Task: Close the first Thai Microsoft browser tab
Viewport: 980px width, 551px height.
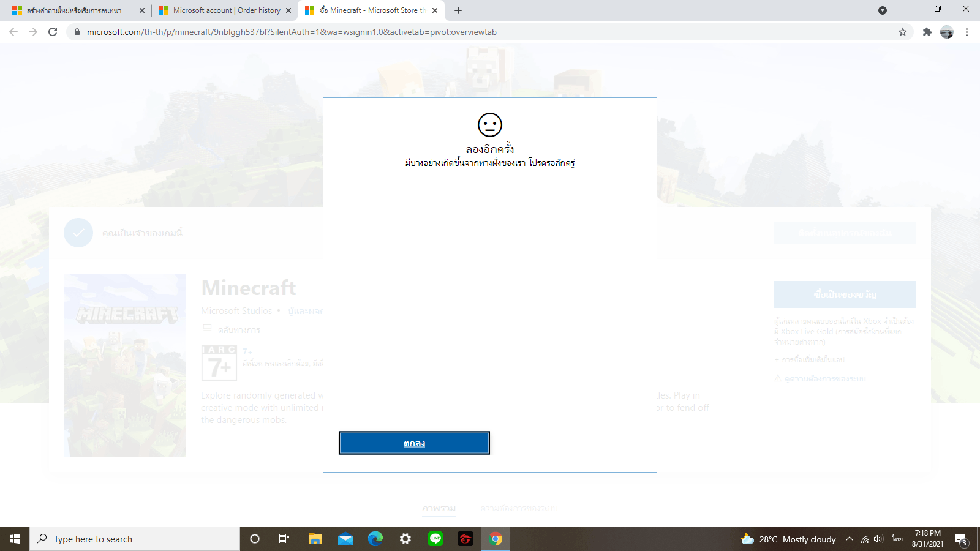Action: pos(142,10)
